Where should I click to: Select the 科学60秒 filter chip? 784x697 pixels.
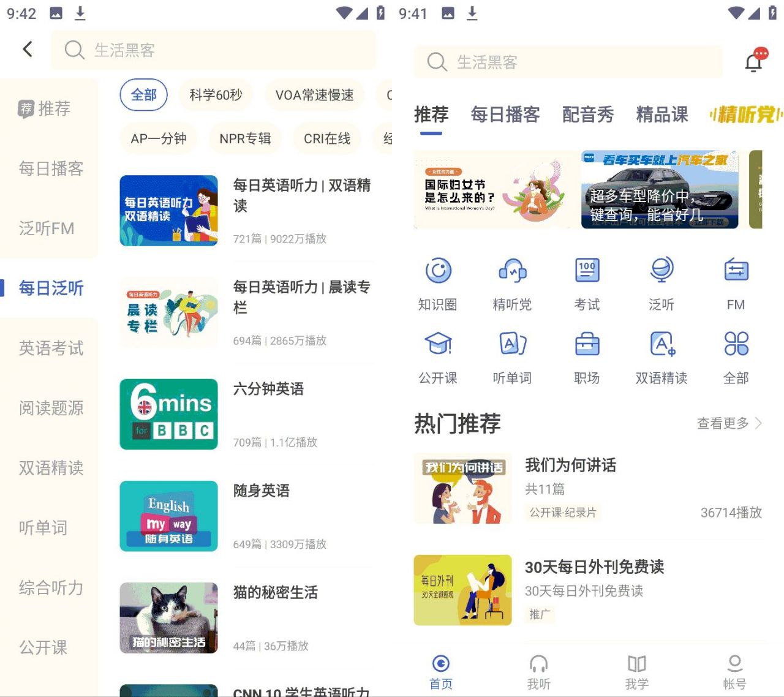pyautogui.click(x=216, y=95)
